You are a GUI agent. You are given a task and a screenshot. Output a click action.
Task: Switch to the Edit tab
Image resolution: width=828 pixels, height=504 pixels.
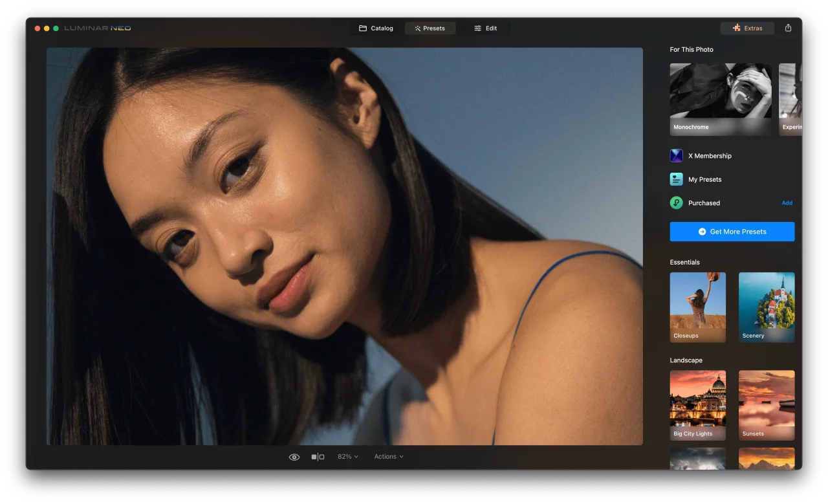click(x=485, y=28)
